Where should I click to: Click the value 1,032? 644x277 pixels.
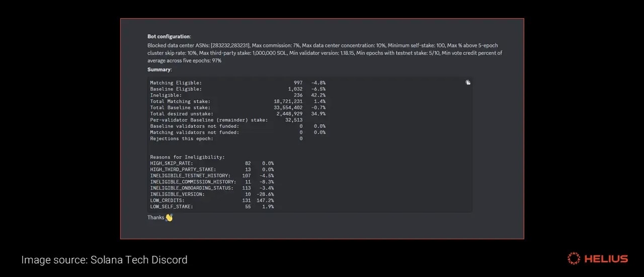295,89
